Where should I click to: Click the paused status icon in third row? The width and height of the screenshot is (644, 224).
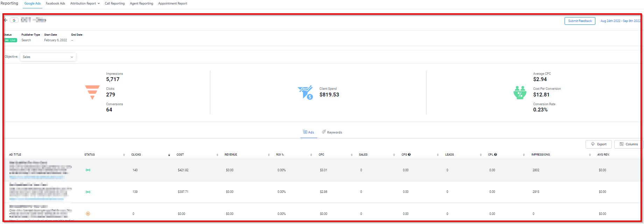(88, 214)
